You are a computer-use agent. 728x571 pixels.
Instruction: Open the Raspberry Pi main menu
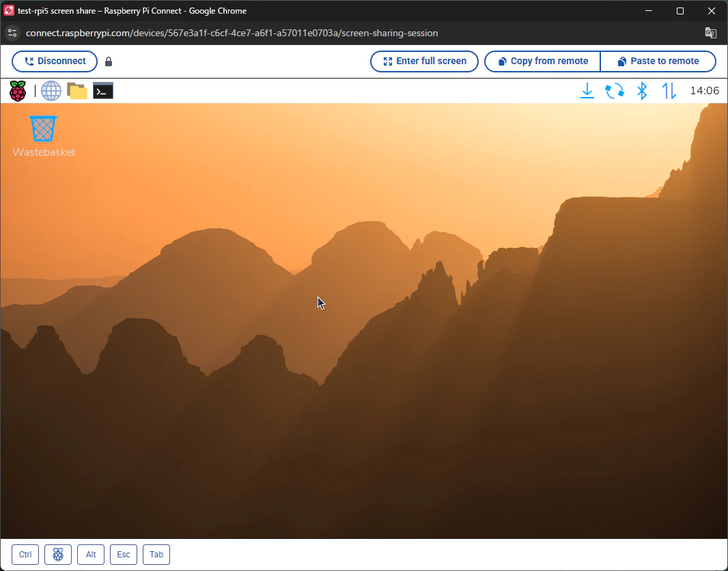(18, 91)
